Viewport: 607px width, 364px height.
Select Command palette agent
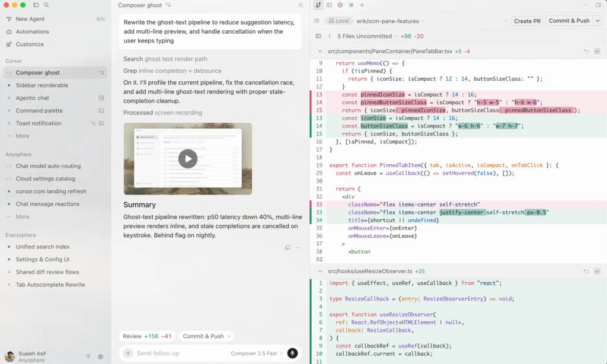55,110
